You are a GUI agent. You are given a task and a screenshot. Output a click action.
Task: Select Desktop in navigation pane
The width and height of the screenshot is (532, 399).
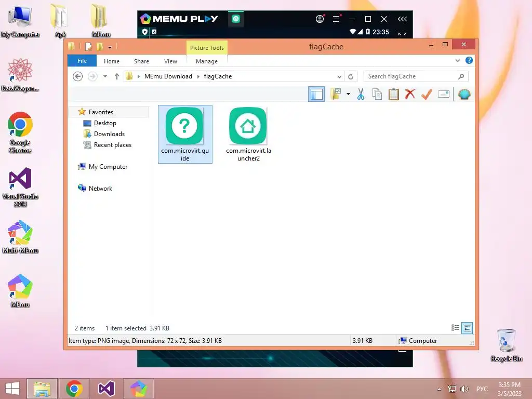tap(105, 123)
